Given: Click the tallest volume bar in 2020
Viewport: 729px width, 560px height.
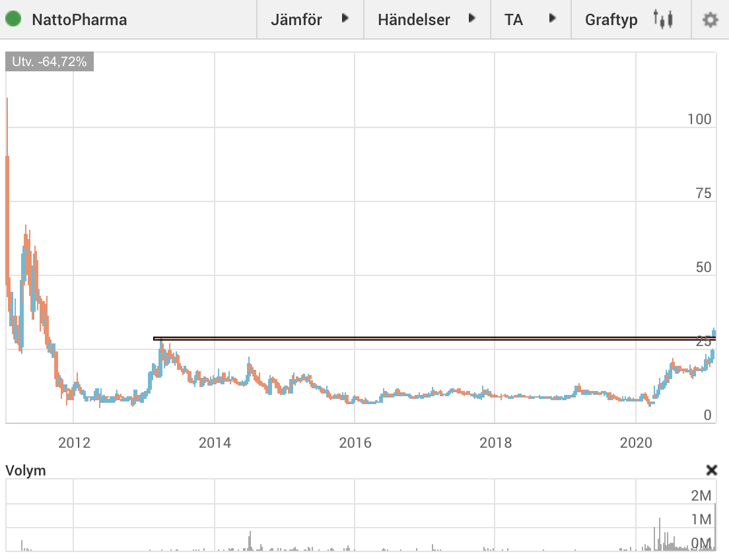Looking at the screenshot, I should click(x=659, y=534).
